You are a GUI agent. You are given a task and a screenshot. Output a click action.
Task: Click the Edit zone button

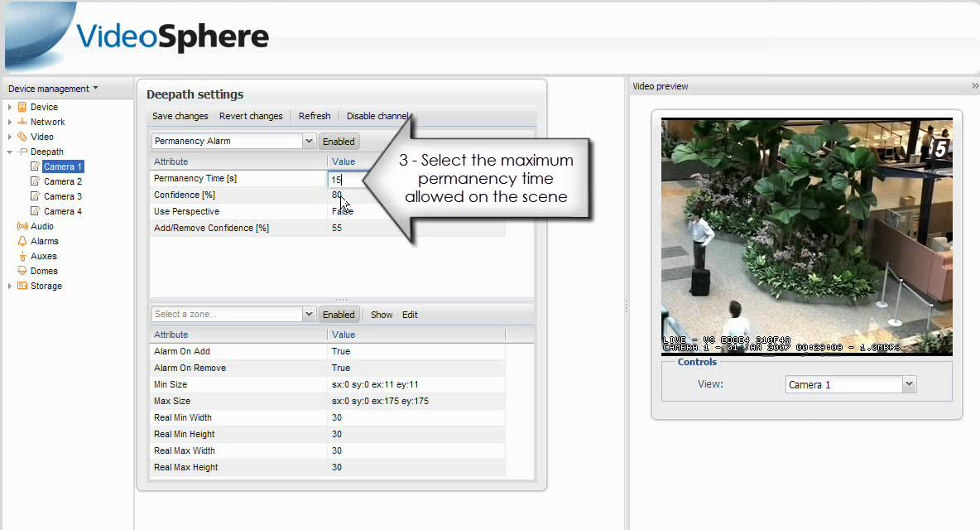click(x=410, y=315)
